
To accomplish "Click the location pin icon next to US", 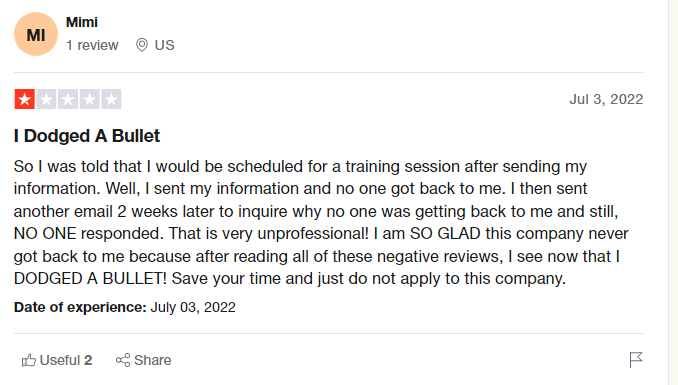I will [x=142, y=45].
